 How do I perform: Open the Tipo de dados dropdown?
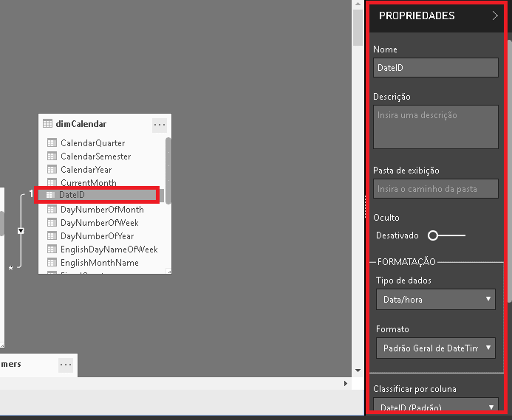436,299
